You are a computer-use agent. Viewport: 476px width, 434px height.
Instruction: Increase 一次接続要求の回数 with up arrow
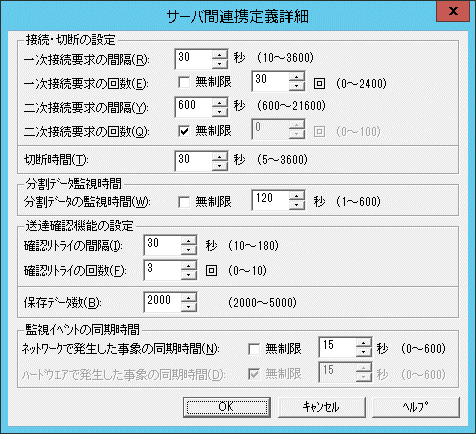pos(297,77)
